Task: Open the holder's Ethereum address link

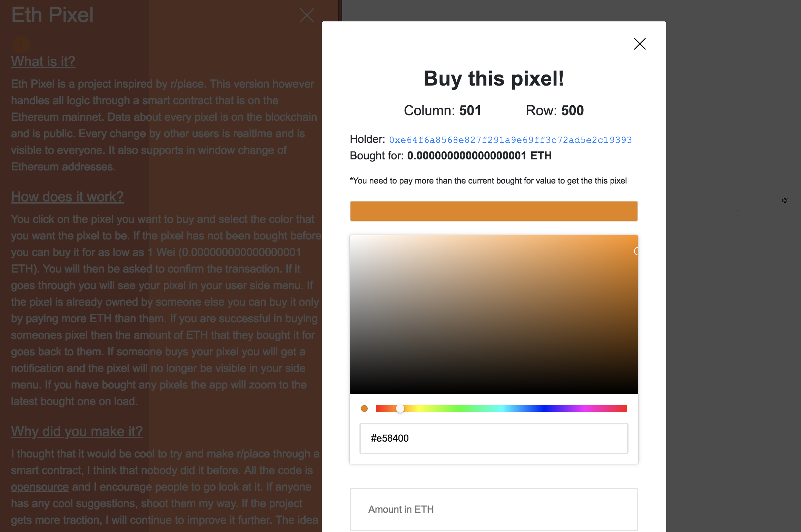Action: click(x=510, y=140)
